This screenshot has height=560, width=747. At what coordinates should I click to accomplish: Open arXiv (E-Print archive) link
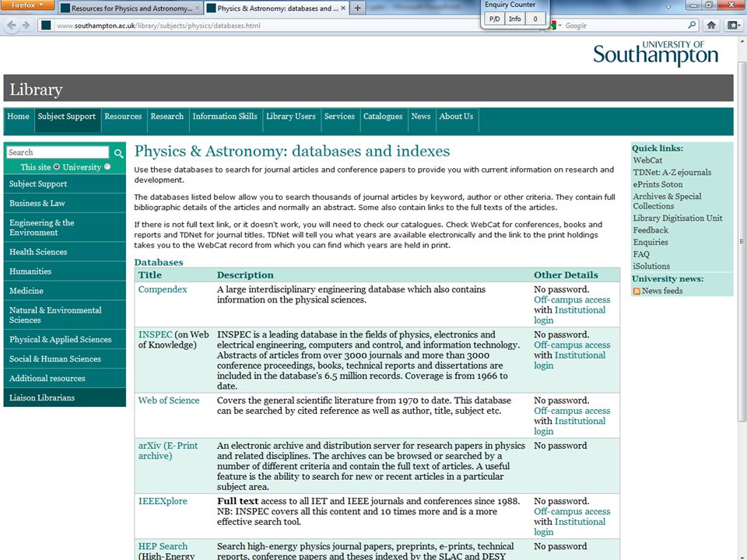168,451
